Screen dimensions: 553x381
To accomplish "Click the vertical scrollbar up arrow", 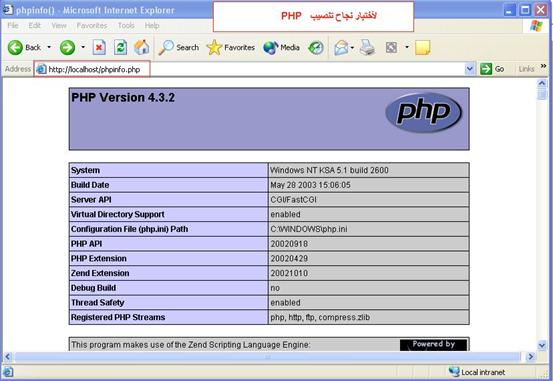I will (542, 84).
